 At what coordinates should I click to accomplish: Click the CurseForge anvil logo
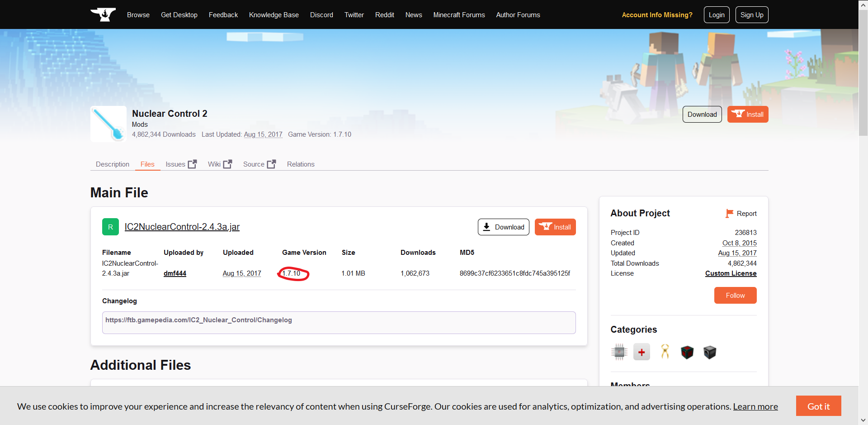click(x=103, y=14)
